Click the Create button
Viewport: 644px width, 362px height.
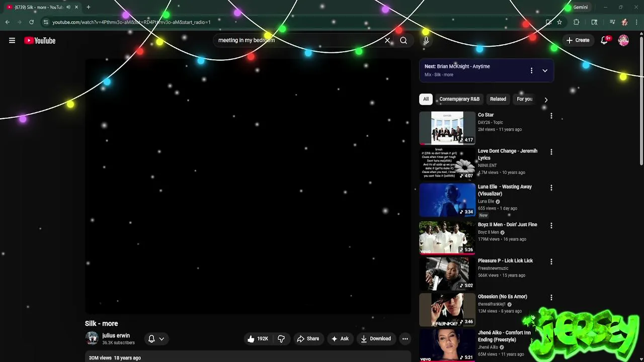[578, 41]
